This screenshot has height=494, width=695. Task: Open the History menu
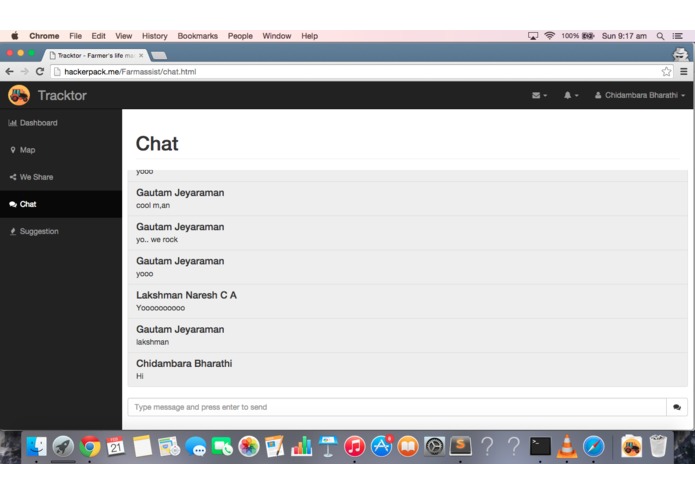point(155,36)
